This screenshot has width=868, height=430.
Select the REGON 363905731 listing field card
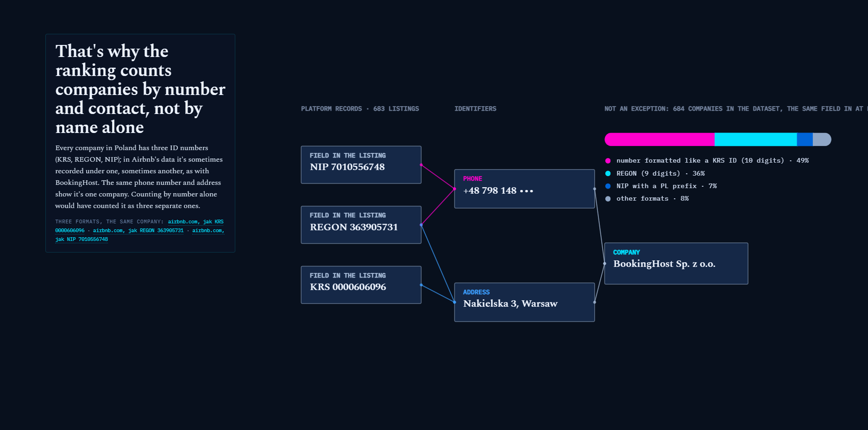click(x=361, y=225)
